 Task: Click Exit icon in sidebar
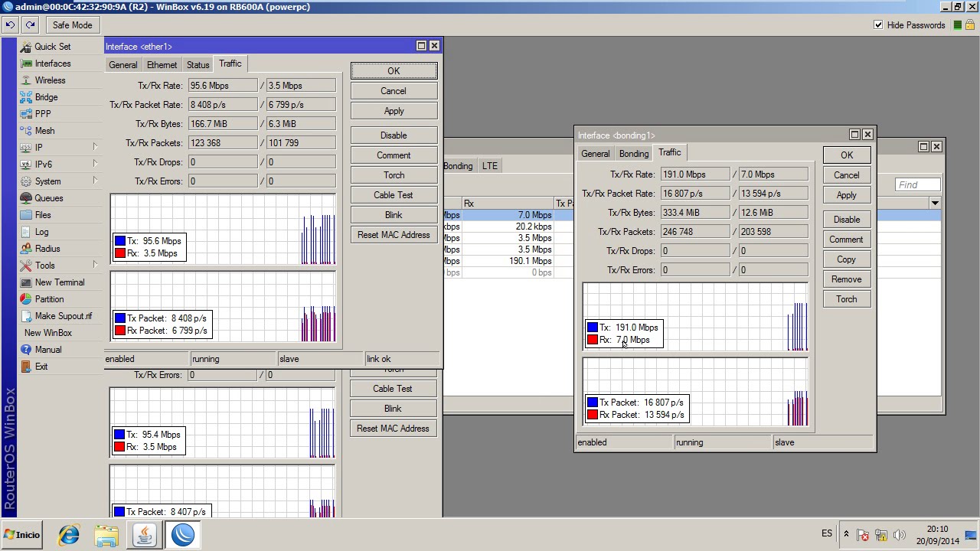(26, 367)
